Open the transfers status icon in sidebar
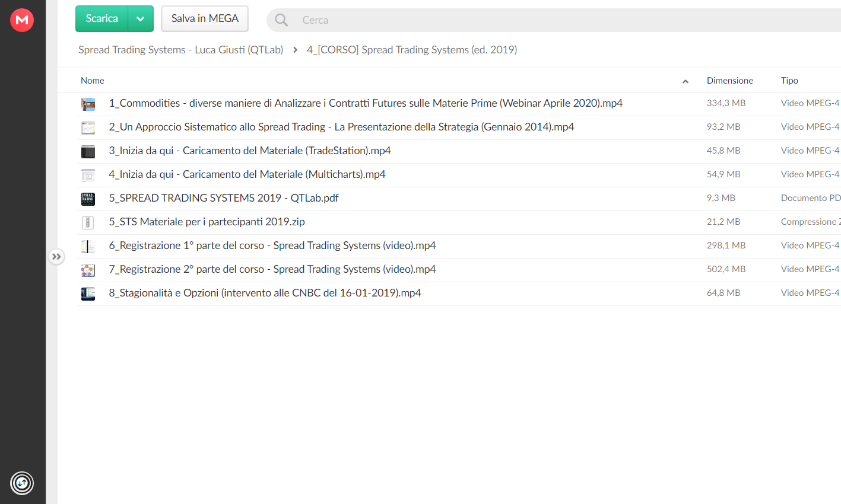The height and width of the screenshot is (504, 841). [x=22, y=483]
